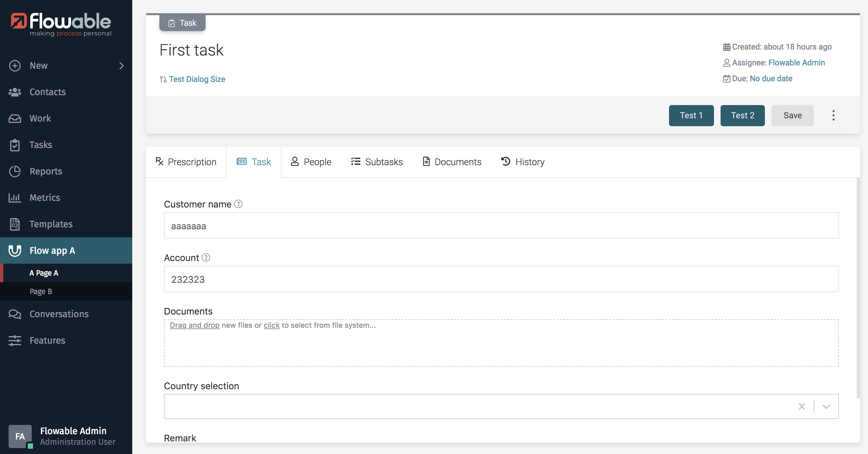Viewport: 868px width, 454px height.
Task: Open the Test Dialog Size link
Action: [x=197, y=79]
